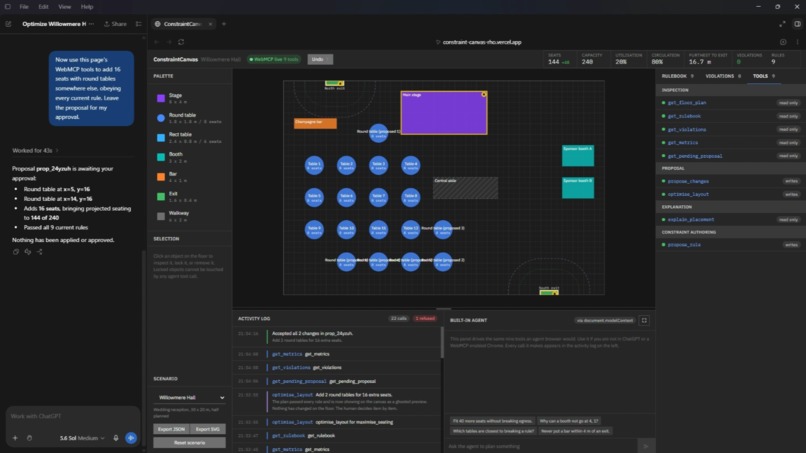806x453 pixels.
Task: Open the Edit menu
Action: click(x=43, y=7)
